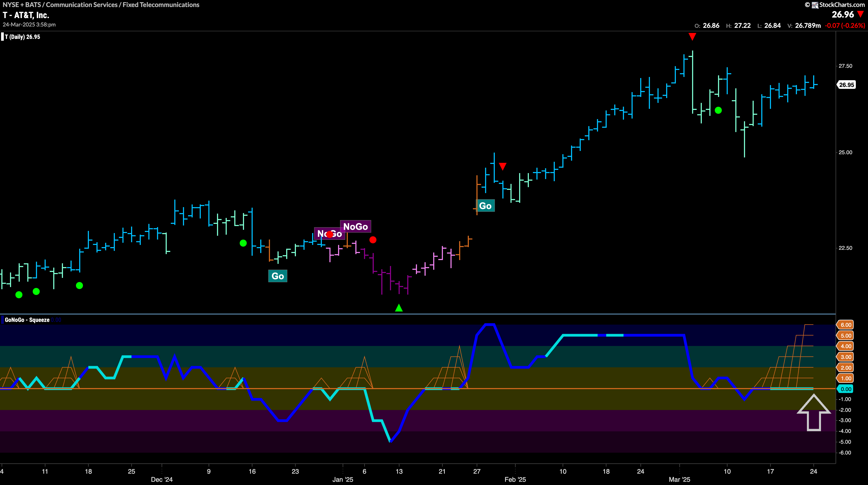The height and width of the screenshot is (485, 868).
Task: Click the Feb '25 month label
Action: click(515, 480)
